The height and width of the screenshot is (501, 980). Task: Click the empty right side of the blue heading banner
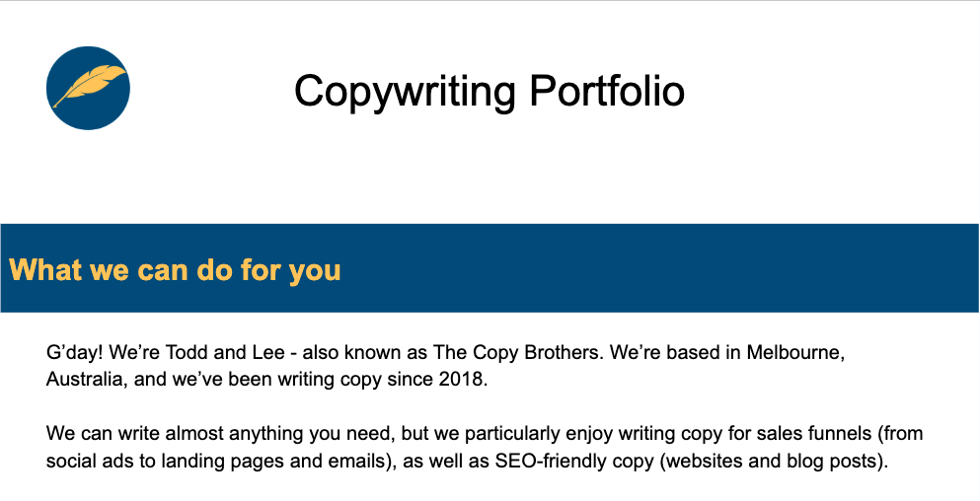pyautogui.click(x=691, y=268)
